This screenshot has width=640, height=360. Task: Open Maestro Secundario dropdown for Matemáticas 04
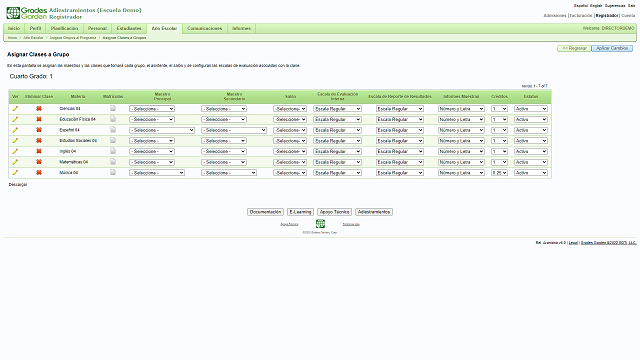pyautogui.click(x=224, y=162)
